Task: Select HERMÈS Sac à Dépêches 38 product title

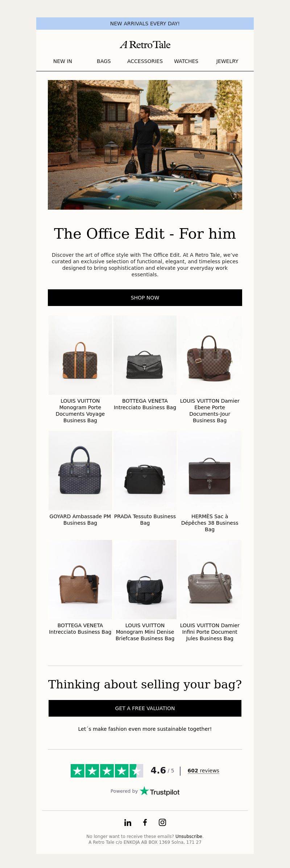Action: (x=210, y=523)
